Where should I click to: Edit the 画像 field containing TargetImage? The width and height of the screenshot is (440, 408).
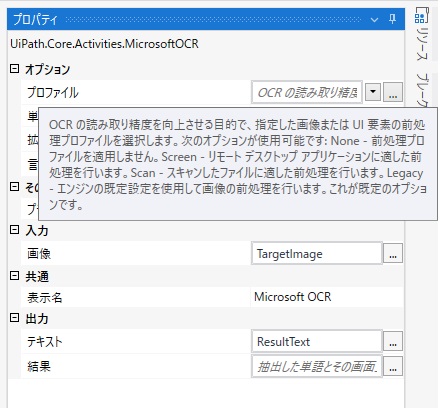pyautogui.click(x=317, y=253)
